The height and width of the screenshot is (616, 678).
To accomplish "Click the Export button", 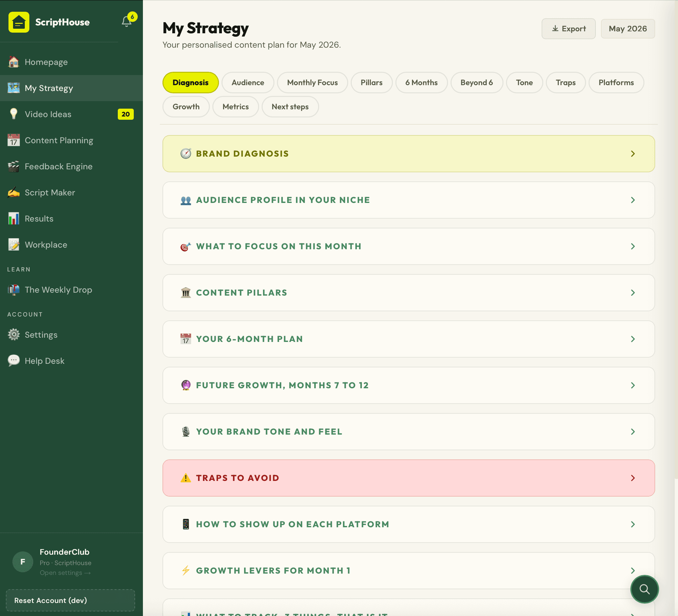I will point(568,29).
